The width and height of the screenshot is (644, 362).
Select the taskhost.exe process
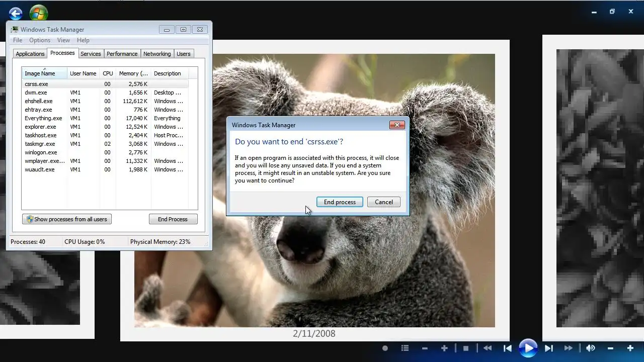[x=105, y=135]
